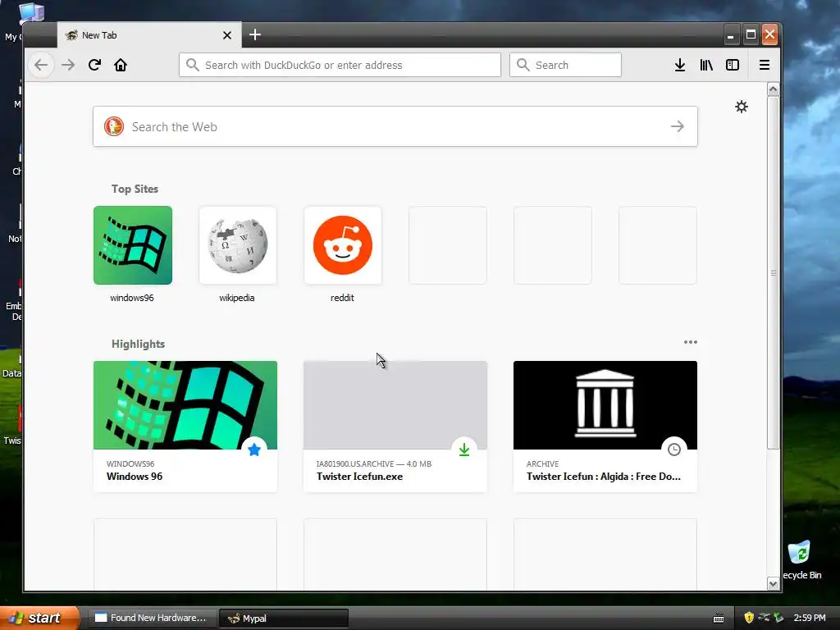The height and width of the screenshot is (630, 840).
Task: Open a new tab with plus button
Action: click(255, 34)
